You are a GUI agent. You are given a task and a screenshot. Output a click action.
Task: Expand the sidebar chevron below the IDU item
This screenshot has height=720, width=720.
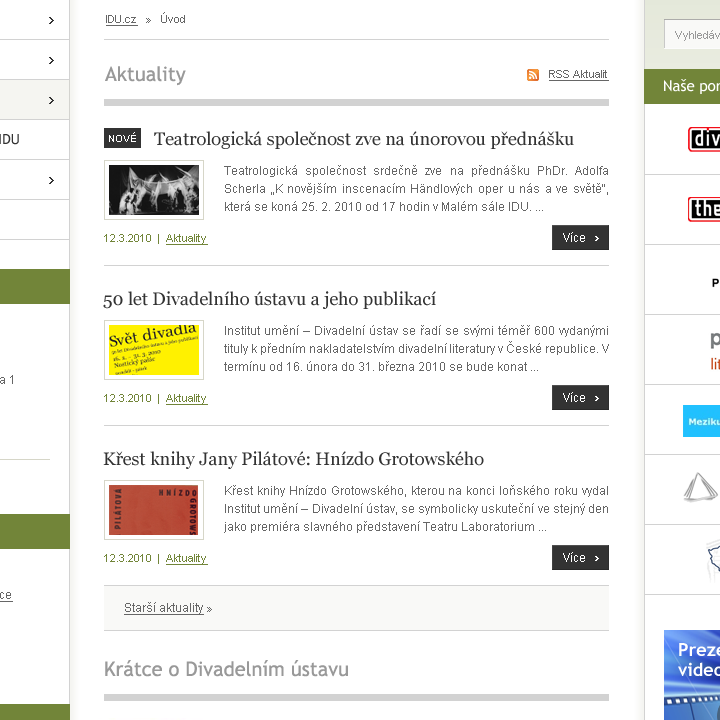[x=51, y=180]
